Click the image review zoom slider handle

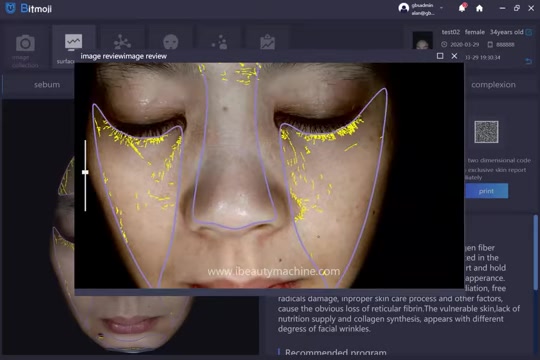pyautogui.click(x=85, y=172)
